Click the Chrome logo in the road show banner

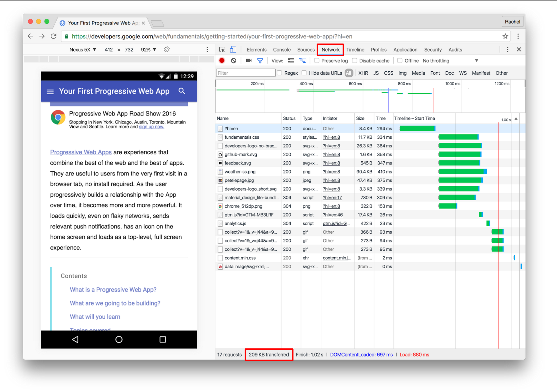pos(58,117)
